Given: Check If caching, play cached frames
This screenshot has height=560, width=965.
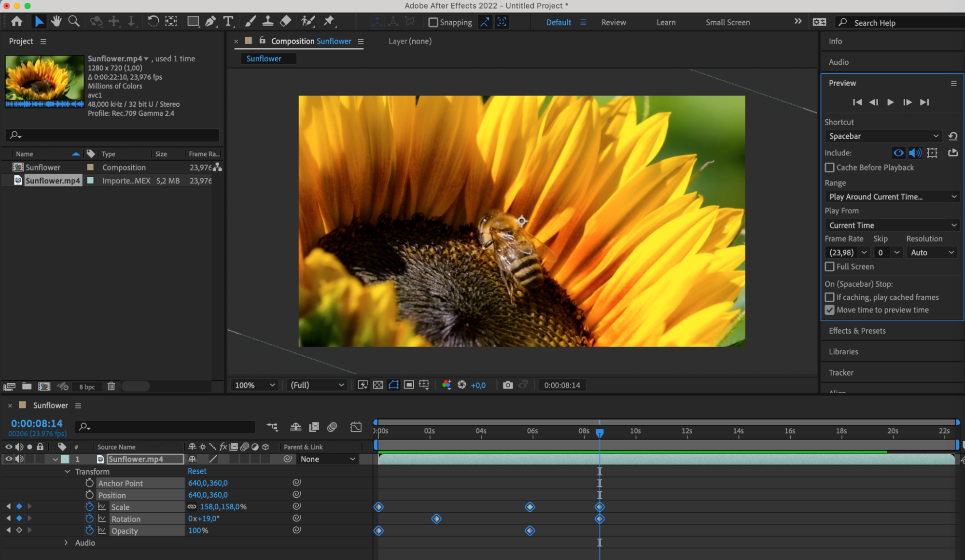Looking at the screenshot, I should pyautogui.click(x=829, y=297).
